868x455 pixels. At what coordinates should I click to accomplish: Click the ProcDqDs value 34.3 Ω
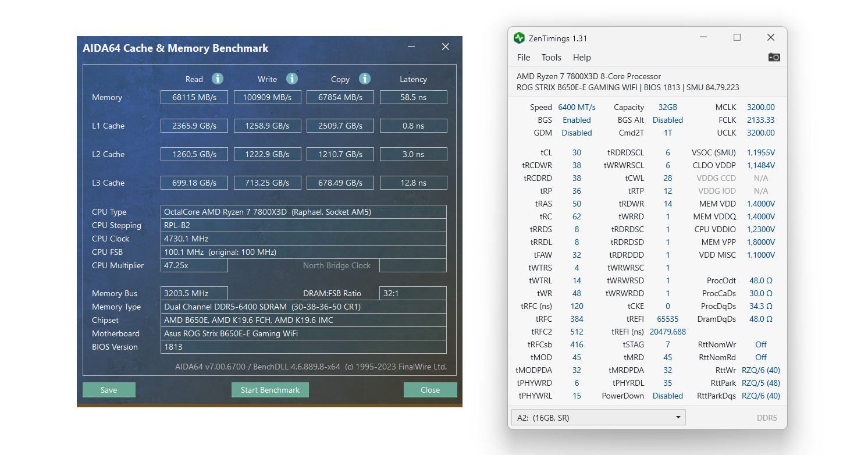pos(761,306)
